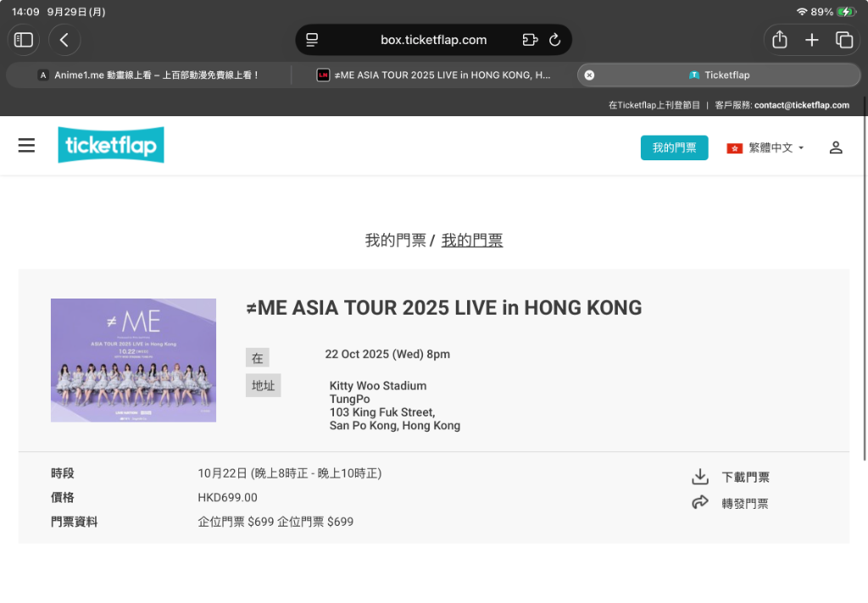868x603 pixels.
Task: Open the extensions icon in address bar
Action: [530, 40]
